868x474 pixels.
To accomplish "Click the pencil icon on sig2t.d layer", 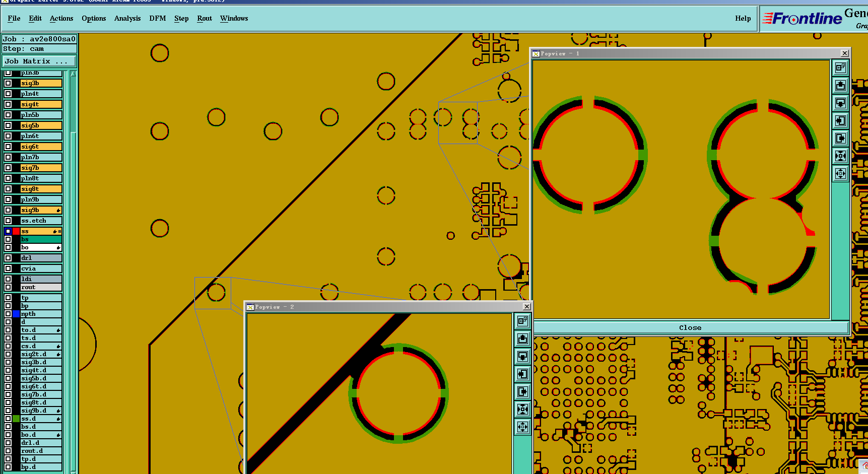I will click(58, 354).
